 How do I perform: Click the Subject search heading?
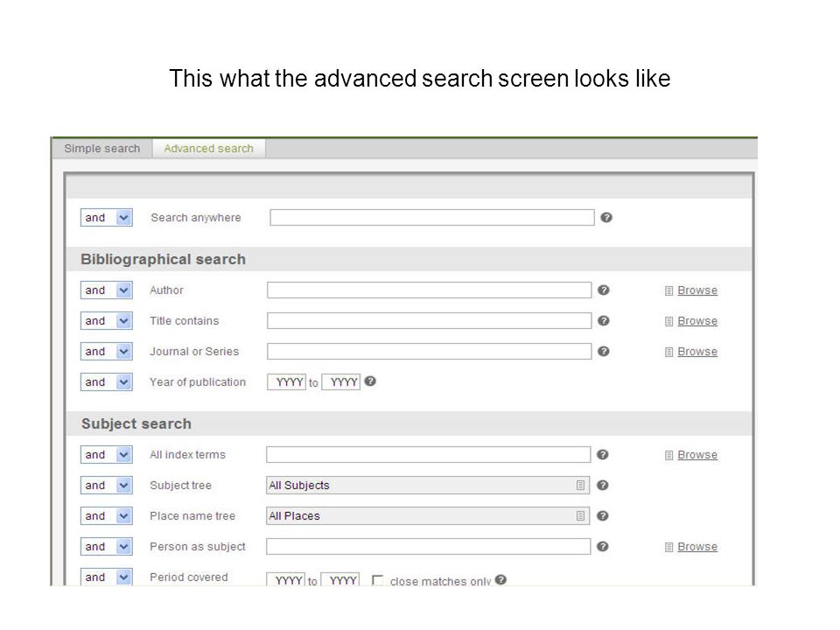pos(136,423)
